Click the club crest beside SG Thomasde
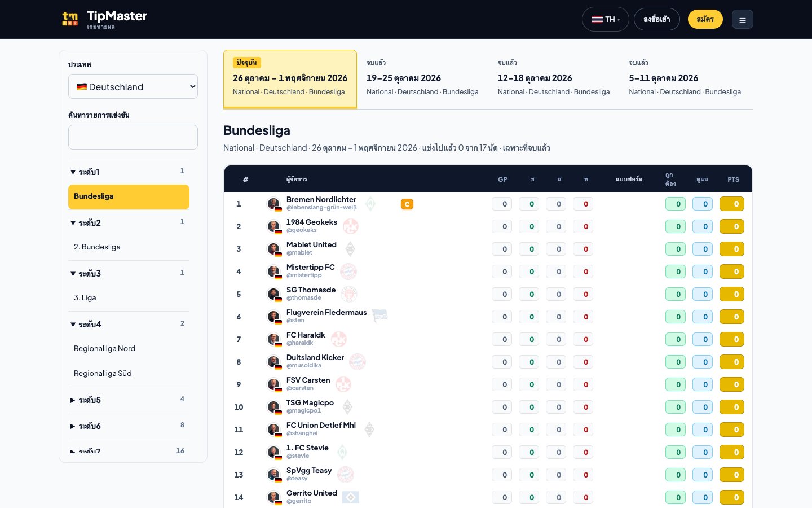Screen dimensions: 812x508 349,294
